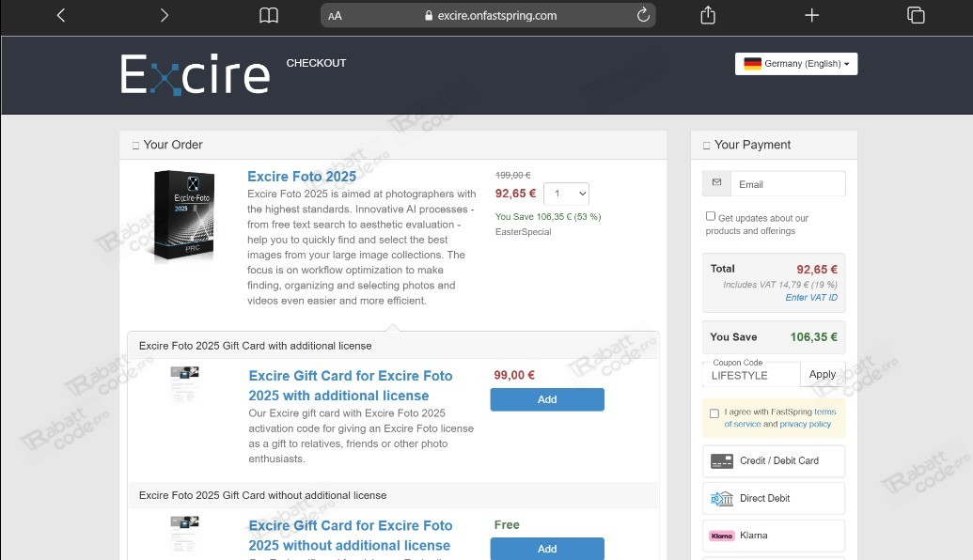Image resolution: width=973 pixels, height=560 pixels.
Task: Click the envelope icon beside Email
Action: pyautogui.click(x=716, y=182)
